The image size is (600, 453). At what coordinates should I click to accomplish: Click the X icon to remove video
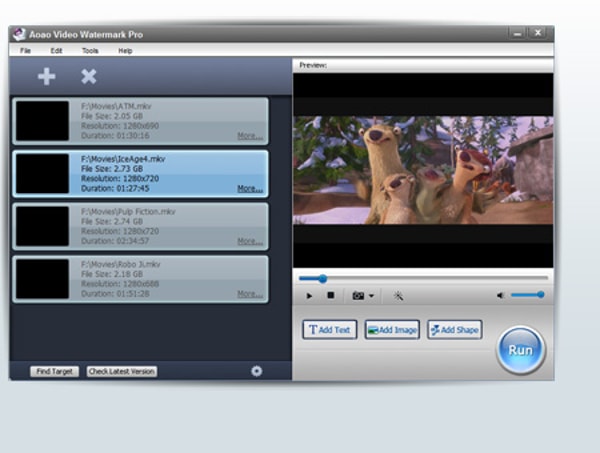click(x=89, y=77)
